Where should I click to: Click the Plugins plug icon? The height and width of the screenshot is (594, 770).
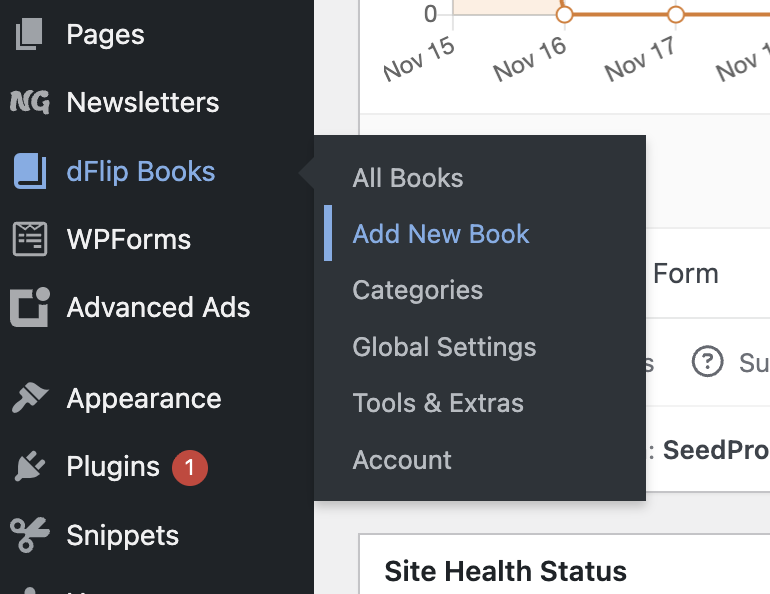[x=29, y=467]
